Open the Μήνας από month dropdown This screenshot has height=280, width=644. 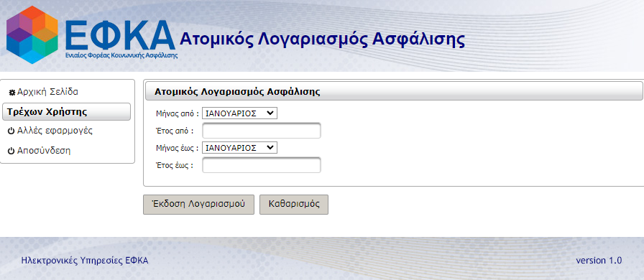239,113
